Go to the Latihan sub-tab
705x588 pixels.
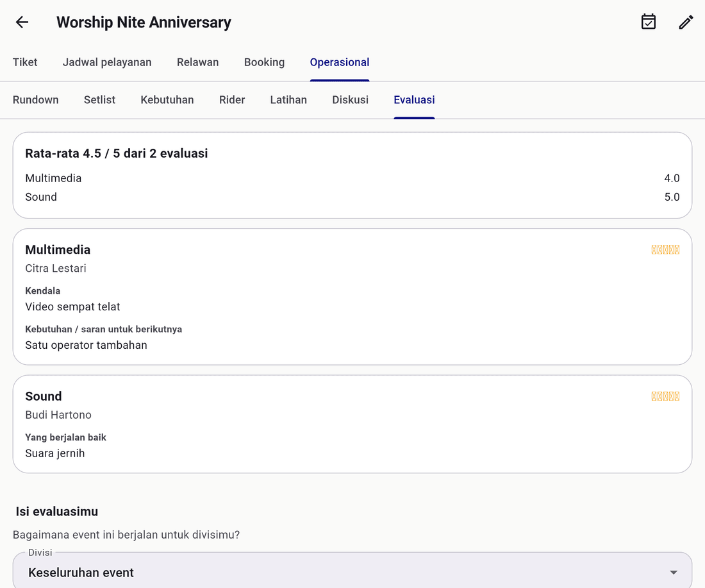coord(288,100)
